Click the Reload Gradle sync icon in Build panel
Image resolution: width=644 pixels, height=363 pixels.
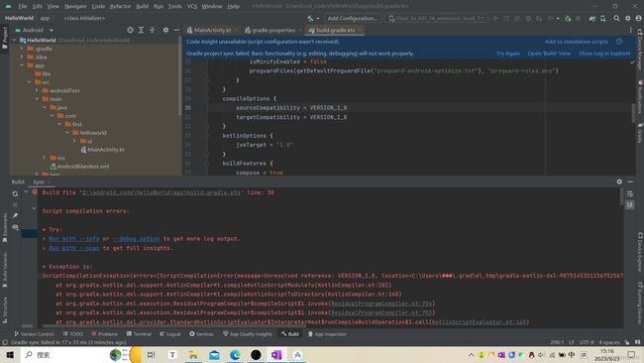[x=15, y=193]
